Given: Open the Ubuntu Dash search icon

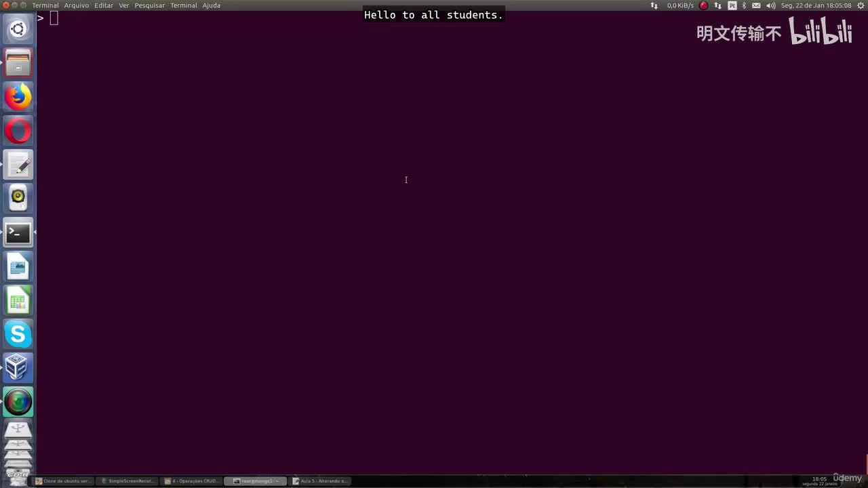Looking at the screenshot, I should click(x=18, y=29).
